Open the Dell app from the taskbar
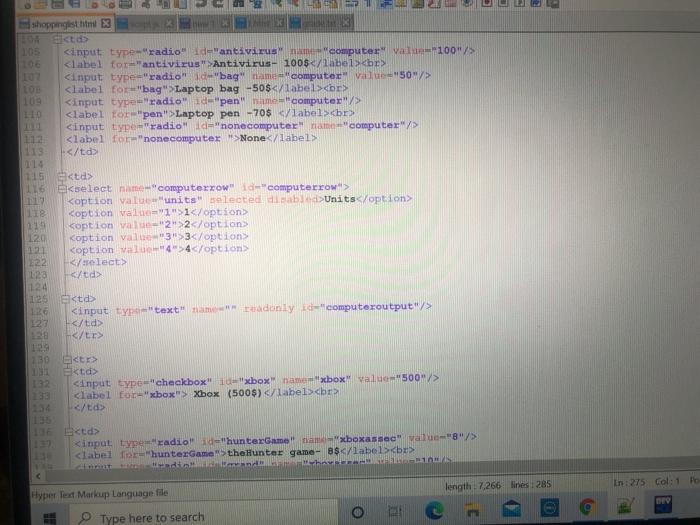This screenshot has width=700, height=525. [549, 508]
